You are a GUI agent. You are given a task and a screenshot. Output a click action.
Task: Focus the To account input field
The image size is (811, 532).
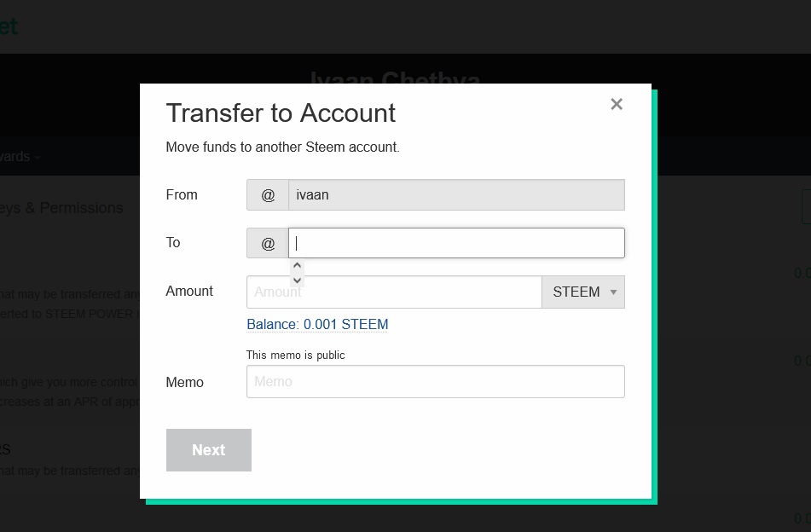456,243
